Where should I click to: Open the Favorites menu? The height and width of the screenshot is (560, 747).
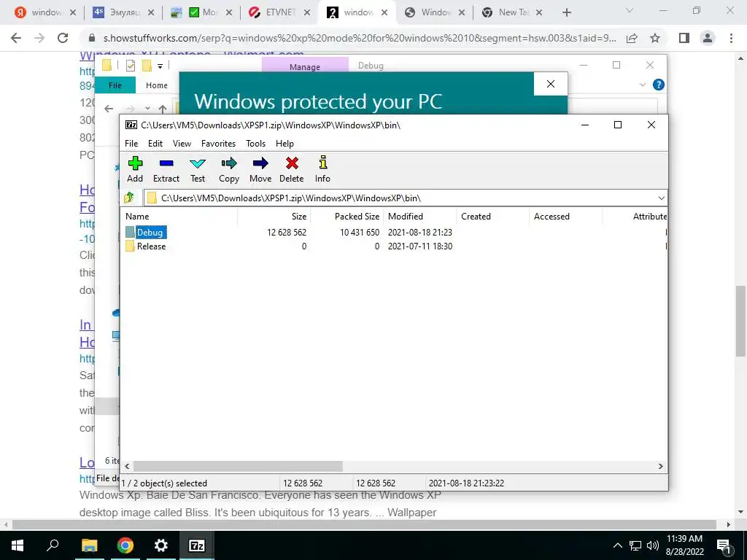point(218,144)
